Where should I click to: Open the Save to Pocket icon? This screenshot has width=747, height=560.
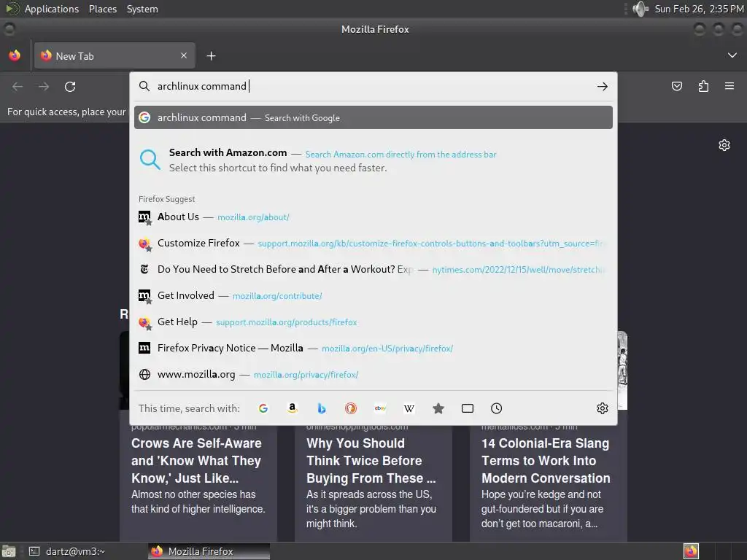click(x=676, y=86)
